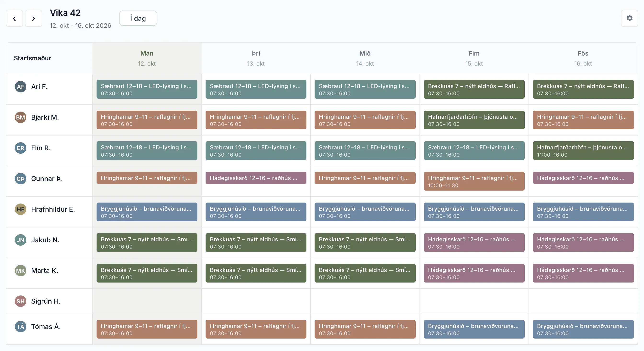This screenshot has width=644, height=351.
Task: Open Tómas Á.'s Tuesday Hringhamar shift
Action: click(x=256, y=329)
